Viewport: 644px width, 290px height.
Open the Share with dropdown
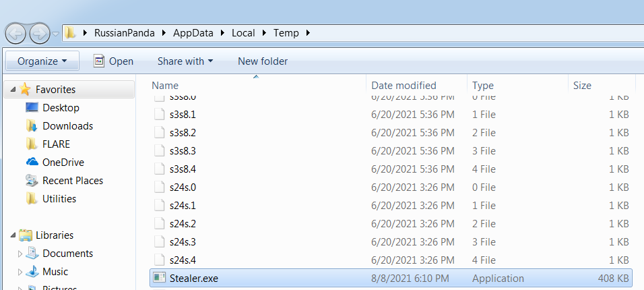tap(185, 61)
